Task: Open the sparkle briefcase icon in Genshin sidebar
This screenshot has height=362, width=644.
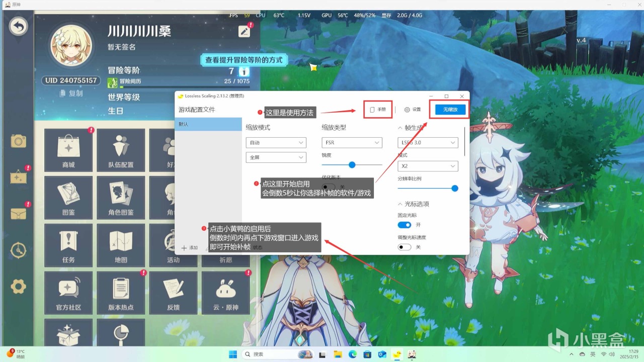Action: coord(19,177)
